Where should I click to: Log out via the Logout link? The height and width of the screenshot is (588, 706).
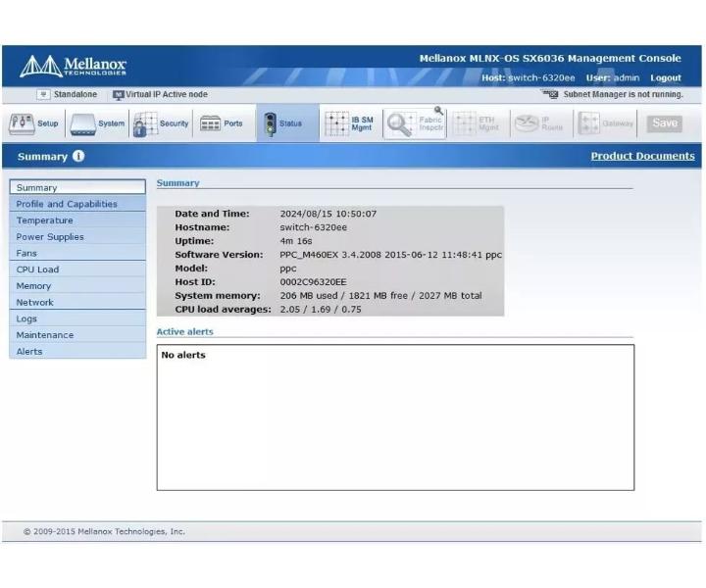click(666, 77)
